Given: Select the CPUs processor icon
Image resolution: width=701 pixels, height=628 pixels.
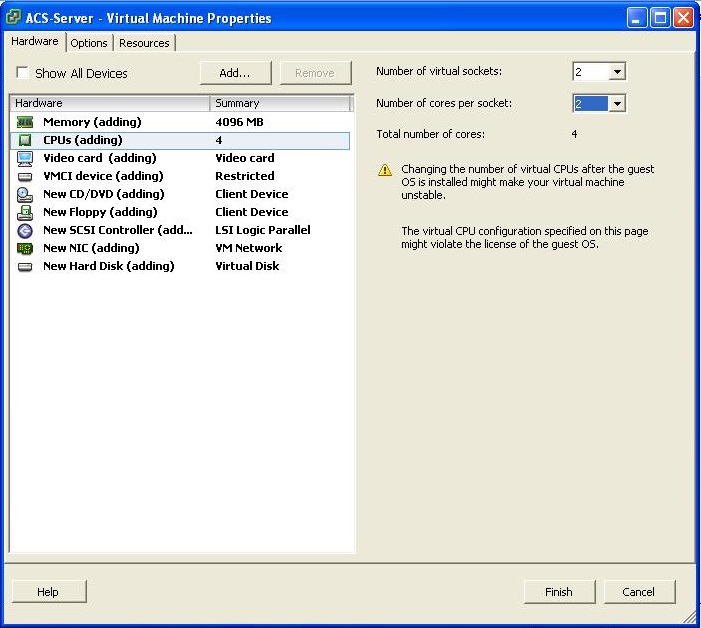Looking at the screenshot, I should (x=25, y=140).
